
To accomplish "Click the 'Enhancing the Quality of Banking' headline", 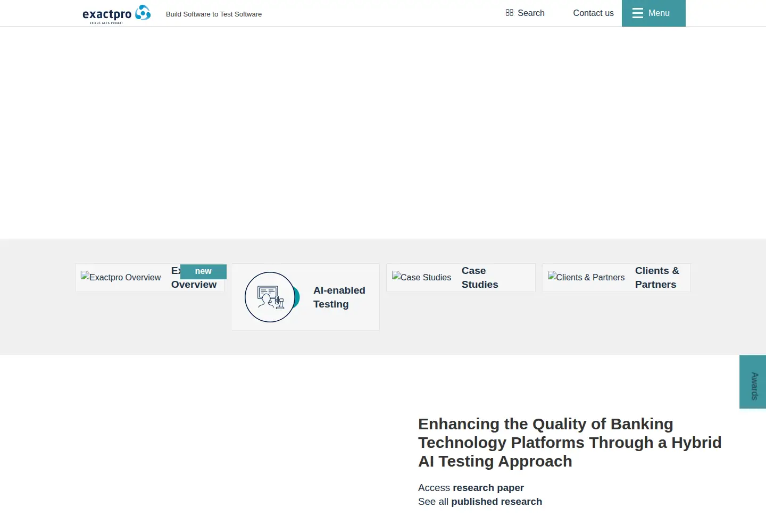I will [570, 443].
